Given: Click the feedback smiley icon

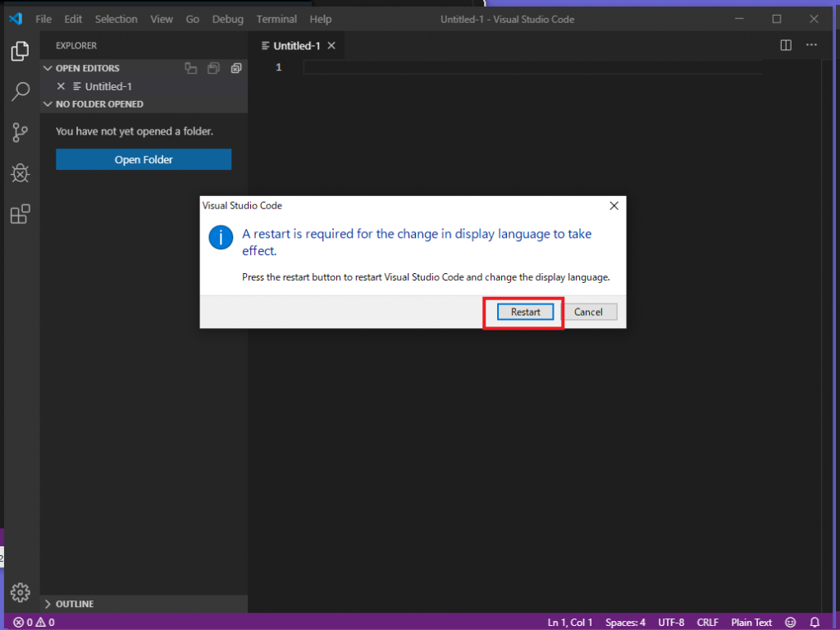Looking at the screenshot, I should [791, 623].
